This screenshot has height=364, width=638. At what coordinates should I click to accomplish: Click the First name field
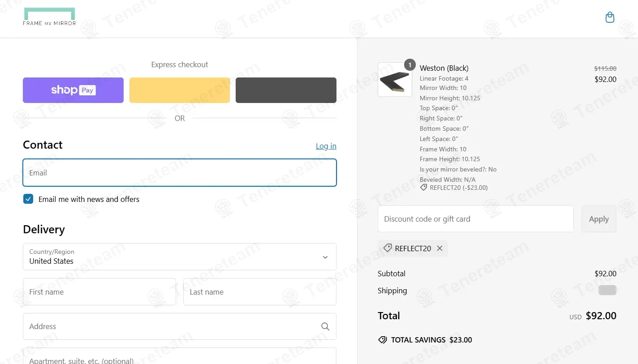pos(99,292)
